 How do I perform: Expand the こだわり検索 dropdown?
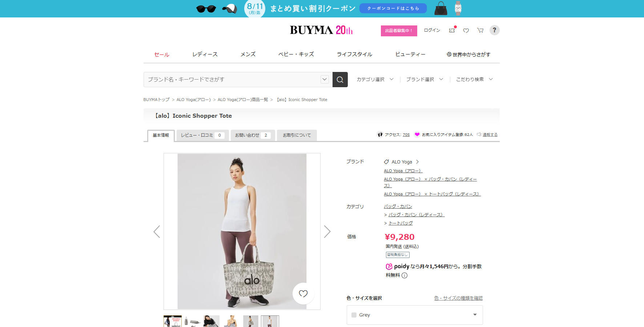[475, 79]
